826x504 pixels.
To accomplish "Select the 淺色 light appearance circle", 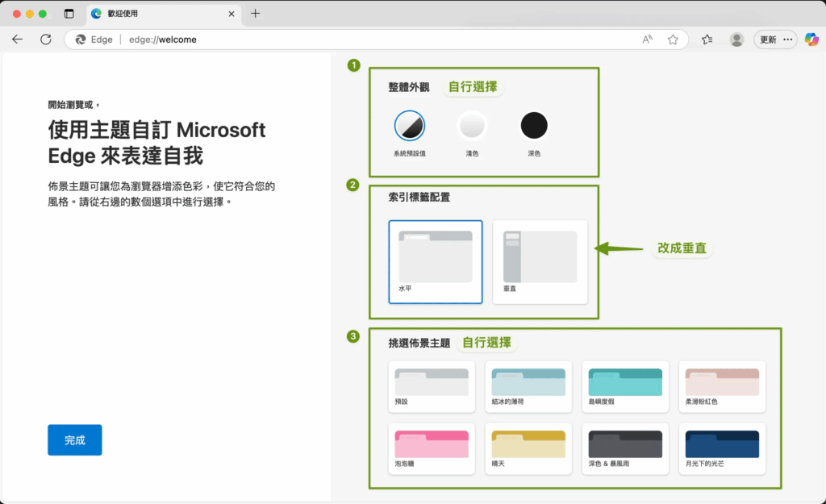I will (x=472, y=125).
